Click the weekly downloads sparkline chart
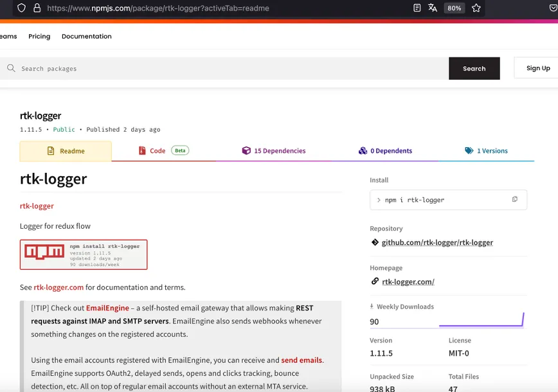 (482, 320)
